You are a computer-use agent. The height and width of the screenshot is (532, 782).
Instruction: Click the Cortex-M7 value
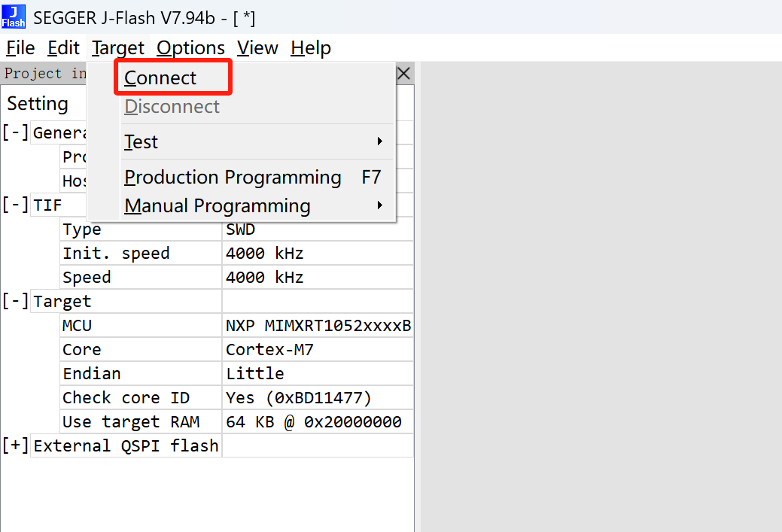click(318, 349)
